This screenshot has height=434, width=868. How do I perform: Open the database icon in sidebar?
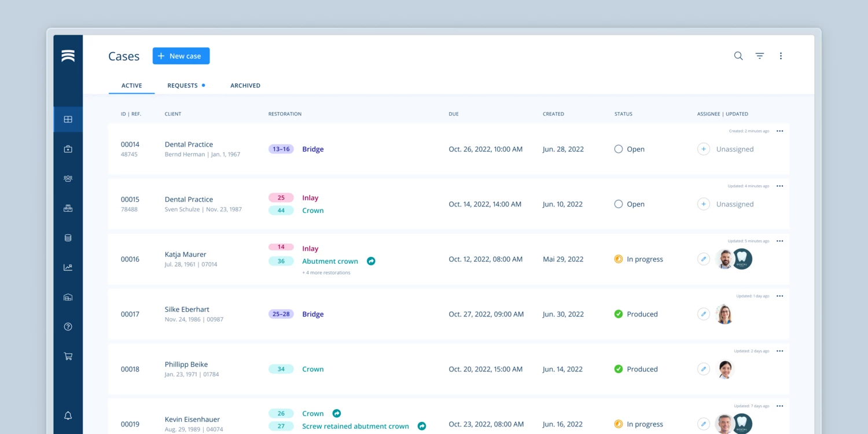[68, 238]
